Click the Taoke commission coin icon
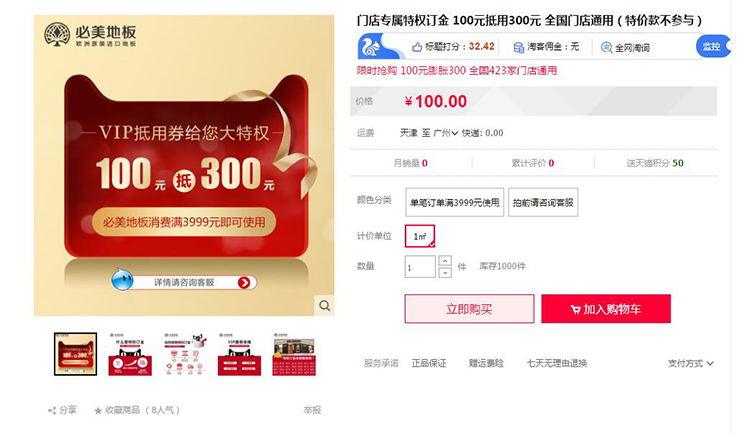This screenshot has width=750, height=439. click(519, 47)
